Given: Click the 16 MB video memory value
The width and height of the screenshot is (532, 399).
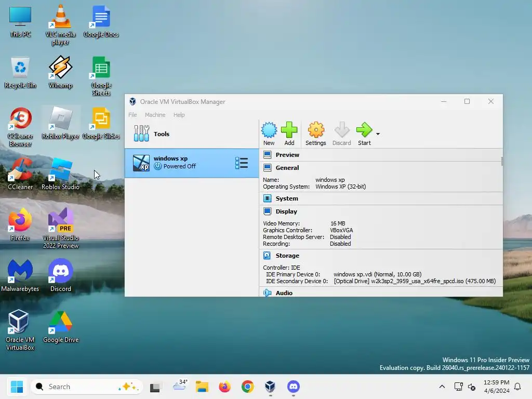Looking at the screenshot, I should pyautogui.click(x=338, y=223).
